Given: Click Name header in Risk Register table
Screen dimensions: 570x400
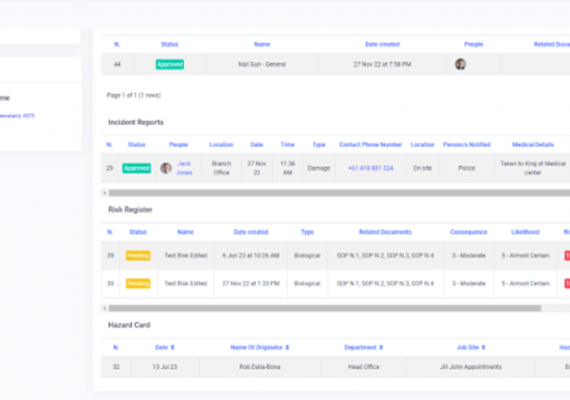Looking at the screenshot, I should tap(185, 232).
